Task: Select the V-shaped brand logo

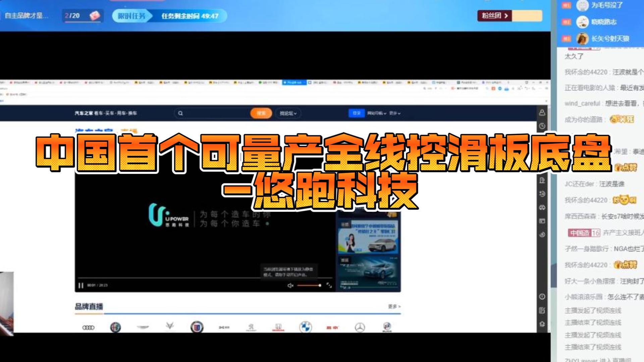Action: pos(170,326)
